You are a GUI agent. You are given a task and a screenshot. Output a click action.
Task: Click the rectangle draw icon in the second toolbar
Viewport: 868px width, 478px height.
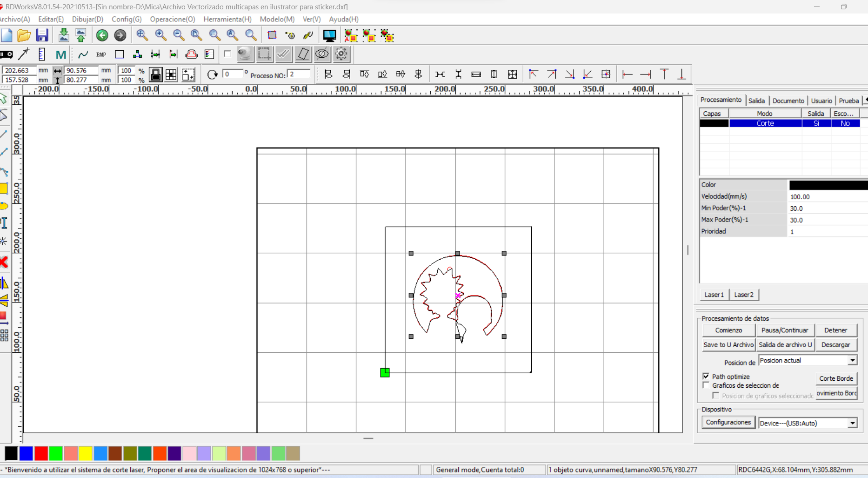(x=120, y=54)
